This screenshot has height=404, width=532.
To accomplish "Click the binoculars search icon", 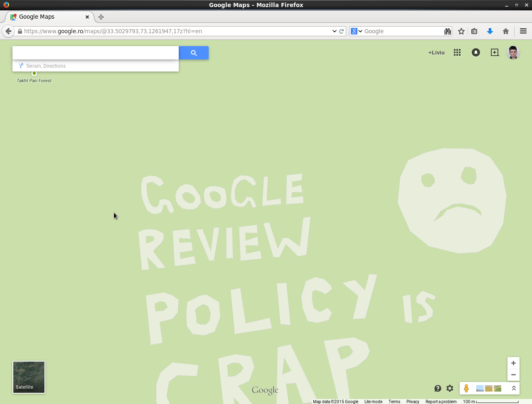I will [448, 31].
